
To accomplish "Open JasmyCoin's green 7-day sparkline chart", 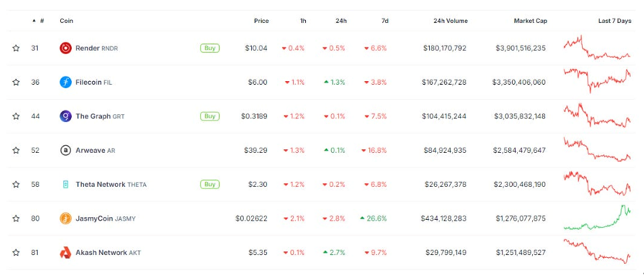I will tap(597, 217).
